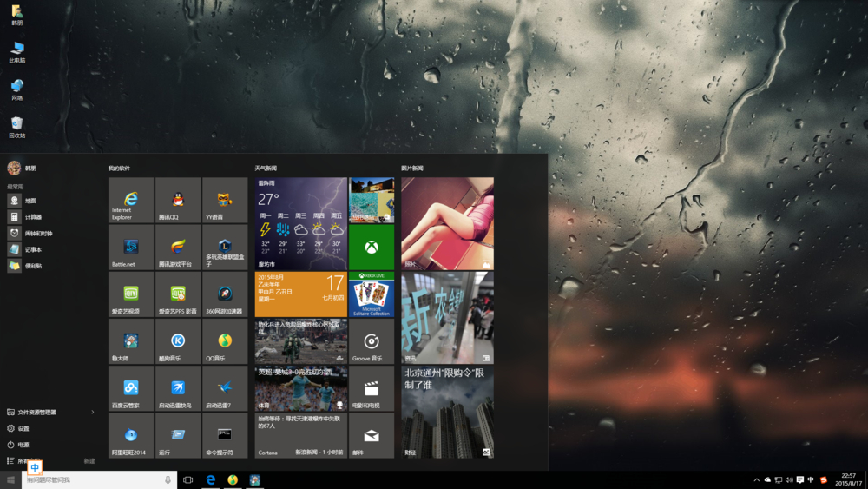Click the Cortana search box
The image size is (868, 489).
click(x=99, y=480)
